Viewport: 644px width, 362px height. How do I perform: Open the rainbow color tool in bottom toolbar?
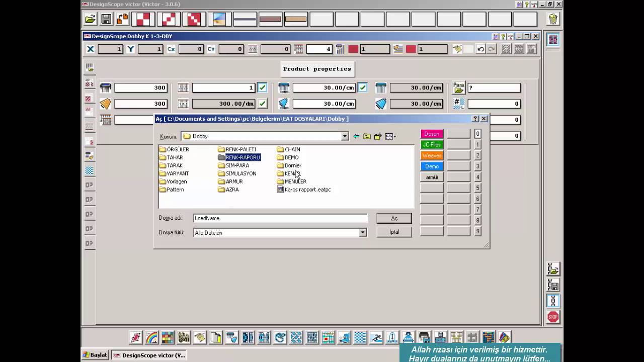[151, 337]
